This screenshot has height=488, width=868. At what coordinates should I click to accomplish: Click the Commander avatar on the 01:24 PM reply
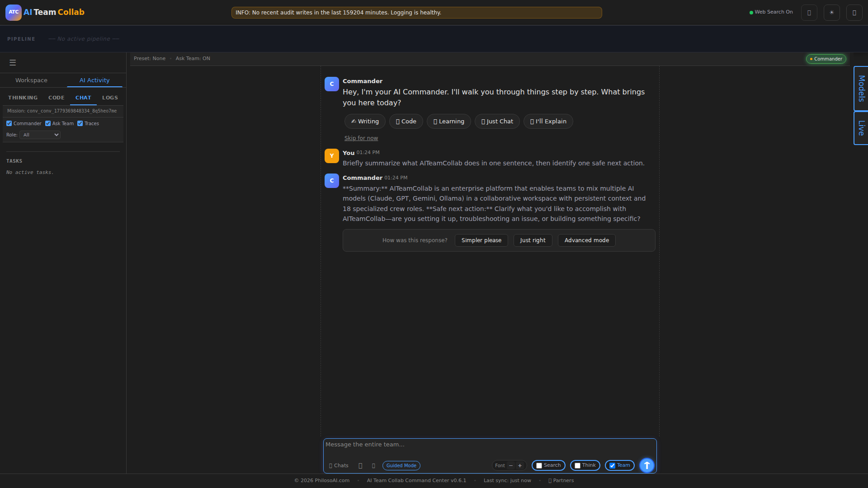coord(332,181)
